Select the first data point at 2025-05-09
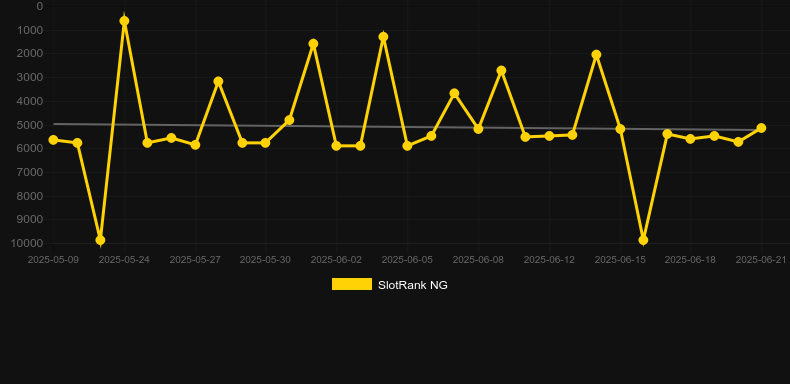This screenshot has height=384, width=790. [x=53, y=140]
